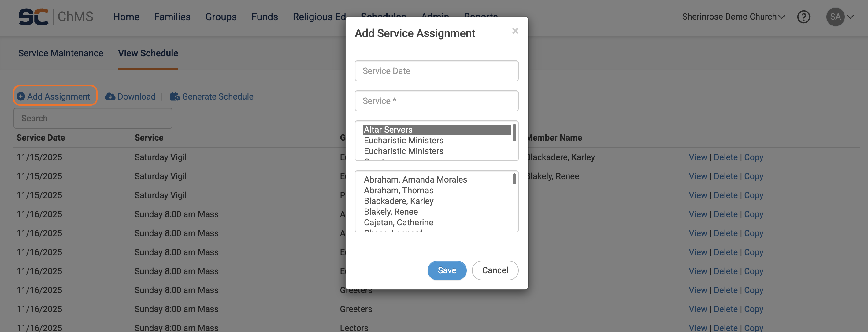Close the Add Service Assignment dialog

(x=515, y=31)
